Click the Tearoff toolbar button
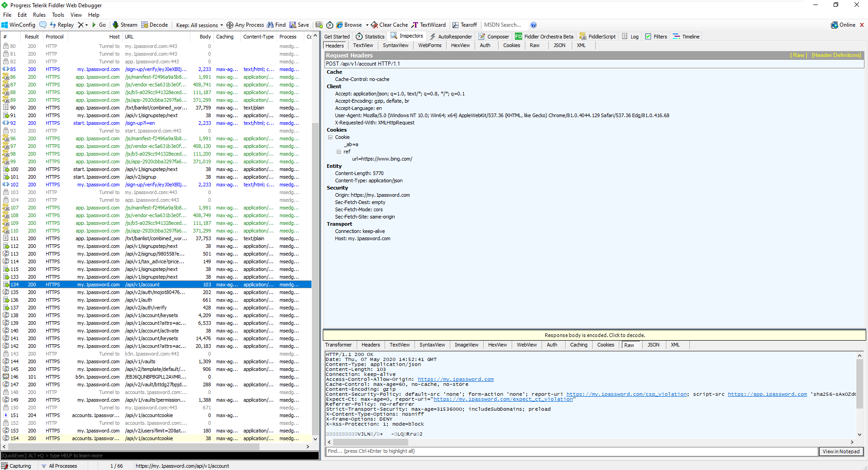Viewport: 868px width, 470px height. pos(465,25)
